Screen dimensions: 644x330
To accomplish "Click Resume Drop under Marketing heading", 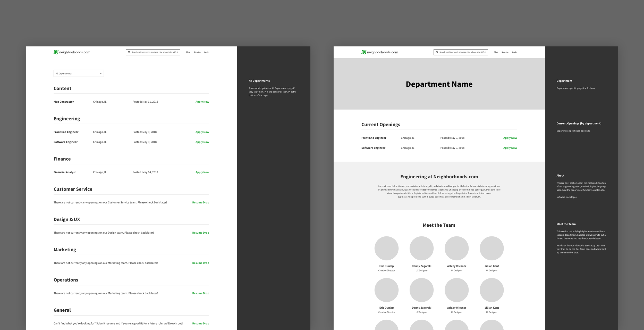I will 201,263.
